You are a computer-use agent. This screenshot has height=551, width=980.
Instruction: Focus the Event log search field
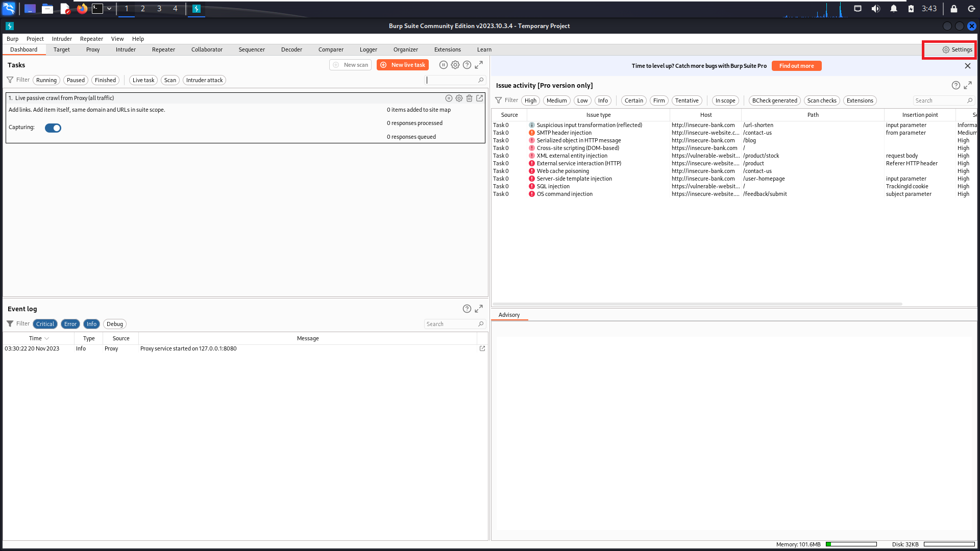pos(454,324)
